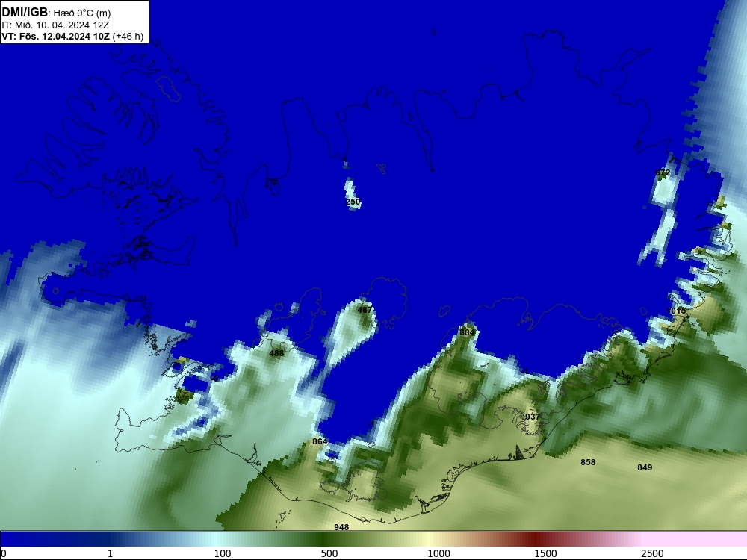Click the 'Hæð 0°C (m)' parameter label
The height and width of the screenshot is (560, 747).
point(82,13)
